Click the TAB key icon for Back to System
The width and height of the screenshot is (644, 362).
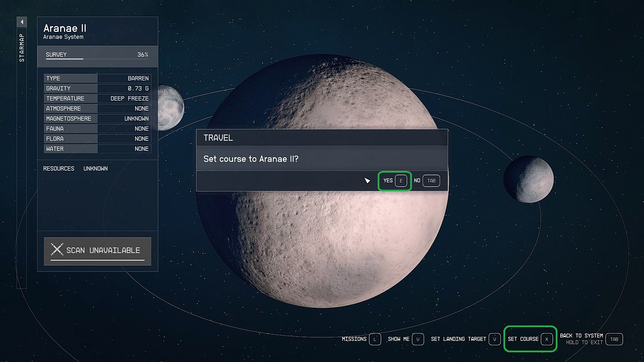614,339
